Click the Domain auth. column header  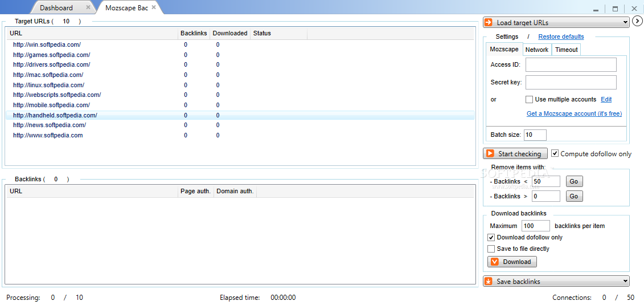coord(235,191)
